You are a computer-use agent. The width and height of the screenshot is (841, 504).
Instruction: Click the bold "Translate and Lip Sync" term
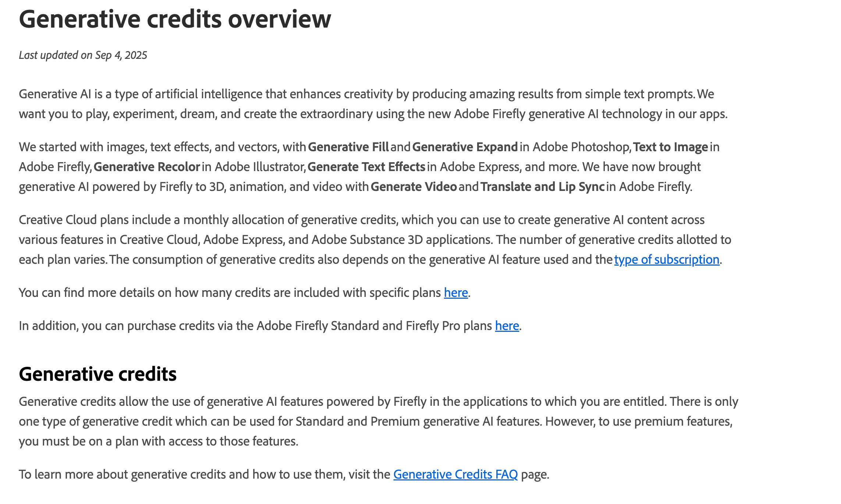pyautogui.click(x=542, y=187)
